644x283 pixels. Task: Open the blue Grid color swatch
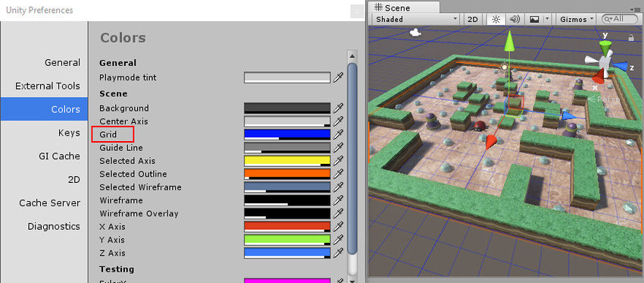tap(287, 134)
